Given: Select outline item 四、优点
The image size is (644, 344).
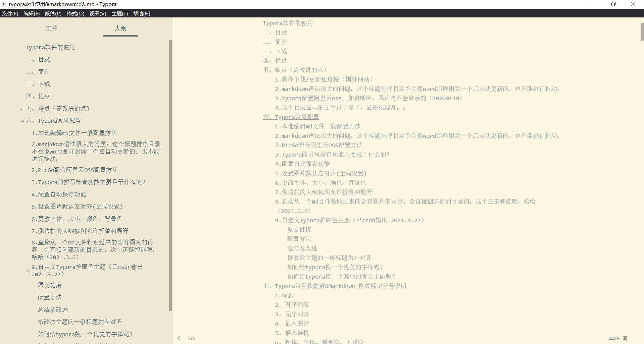Looking at the screenshot, I should click(38, 96).
